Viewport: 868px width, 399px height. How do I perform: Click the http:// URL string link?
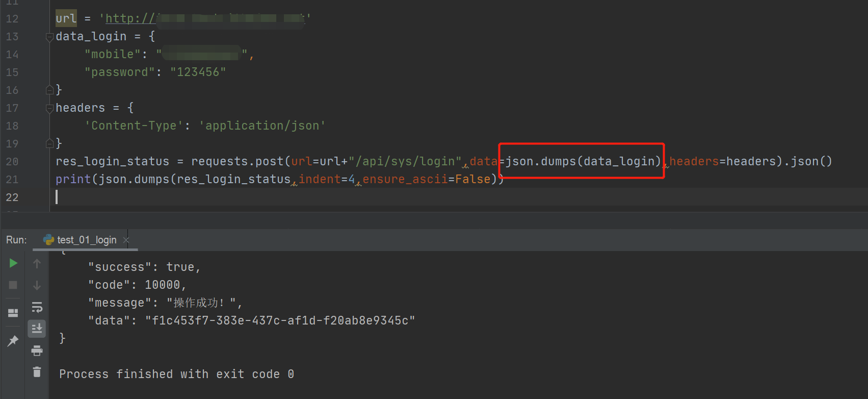point(204,18)
